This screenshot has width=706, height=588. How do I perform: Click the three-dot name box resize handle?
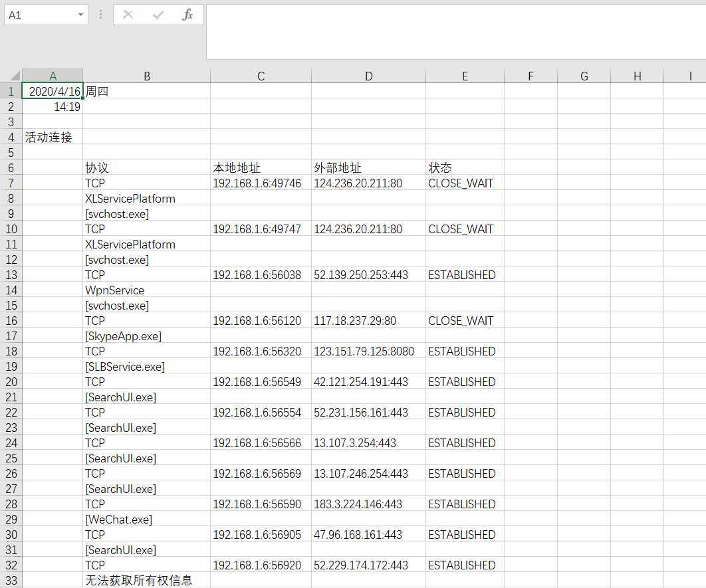point(100,15)
